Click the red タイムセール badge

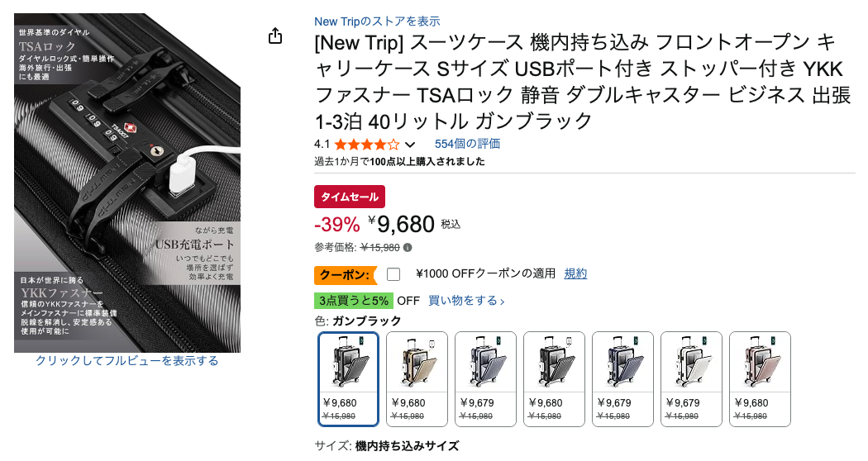pos(350,197)
